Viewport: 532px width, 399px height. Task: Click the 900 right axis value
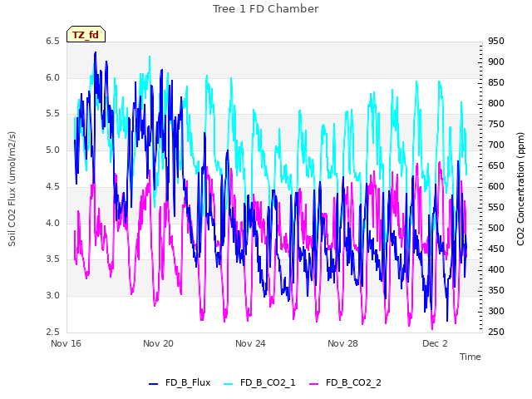[496, 62]
